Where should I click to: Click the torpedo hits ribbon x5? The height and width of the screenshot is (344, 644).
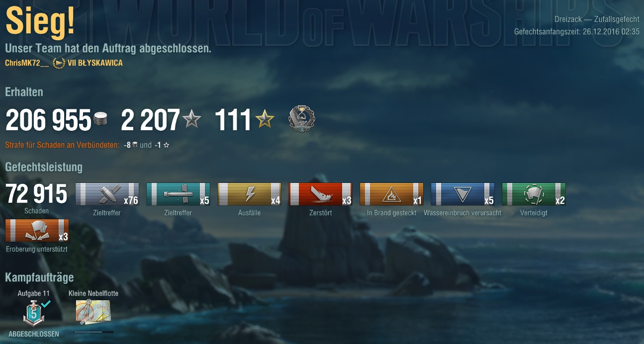[x=178, y=194]
